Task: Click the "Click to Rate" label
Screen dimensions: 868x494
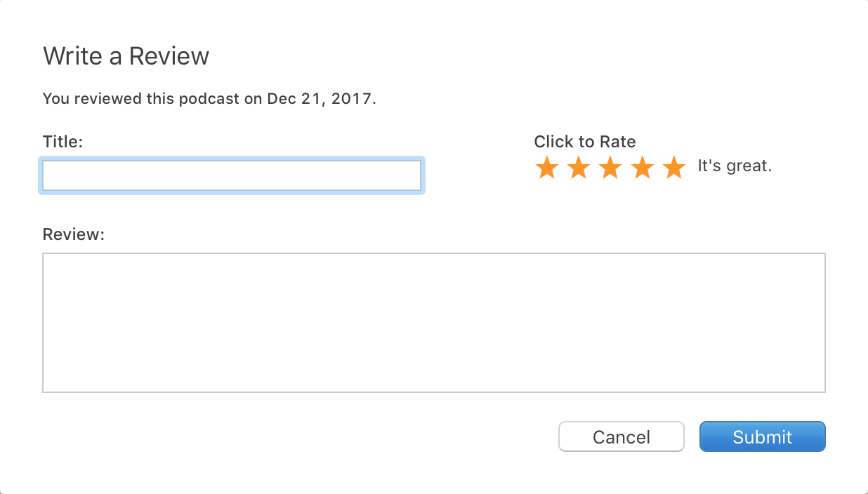Action: (585, 142)
